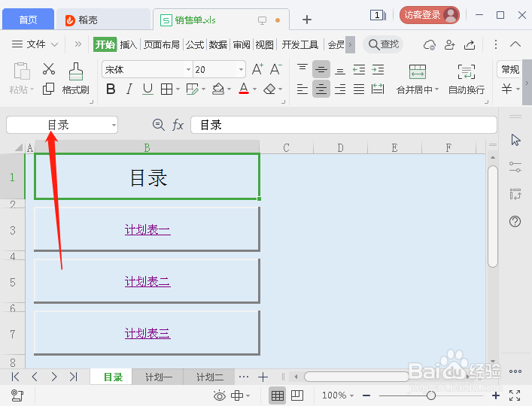The image size is (532, 406).
Task: Follow the 计划表三 hyperlink
Action: click(147, 334)
